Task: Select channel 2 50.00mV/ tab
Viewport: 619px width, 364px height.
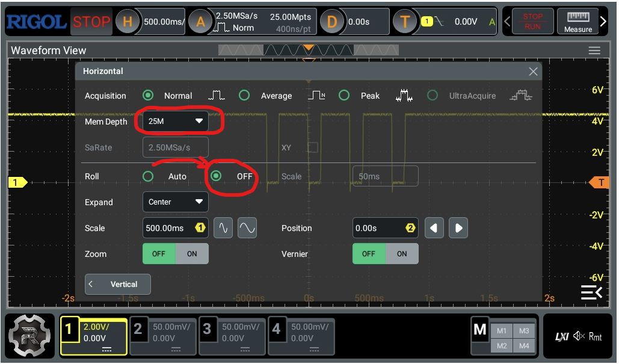Action: 162,337
